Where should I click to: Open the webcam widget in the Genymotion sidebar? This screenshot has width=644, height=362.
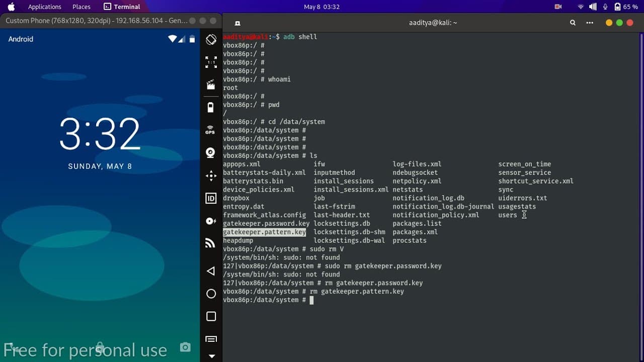(x=211, y=153)
